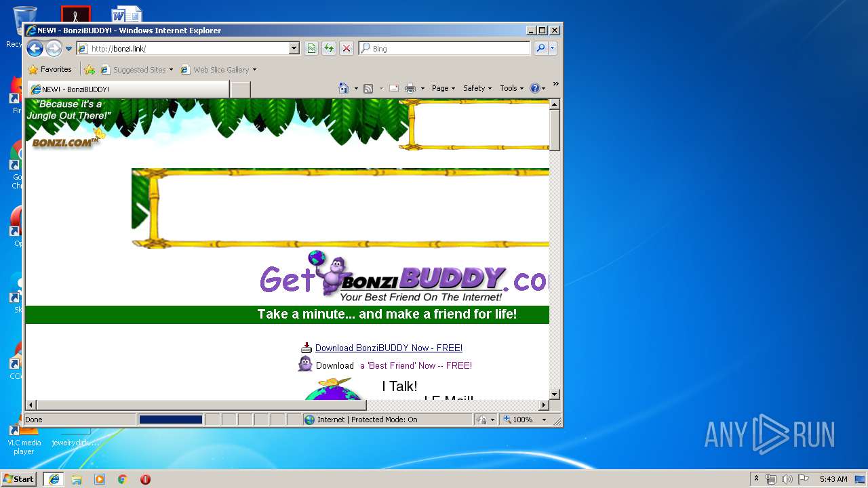Click the BONZI.COM logo
This screenshot has width=868, height=488.
pyautogui.click(x=65, y=142)
